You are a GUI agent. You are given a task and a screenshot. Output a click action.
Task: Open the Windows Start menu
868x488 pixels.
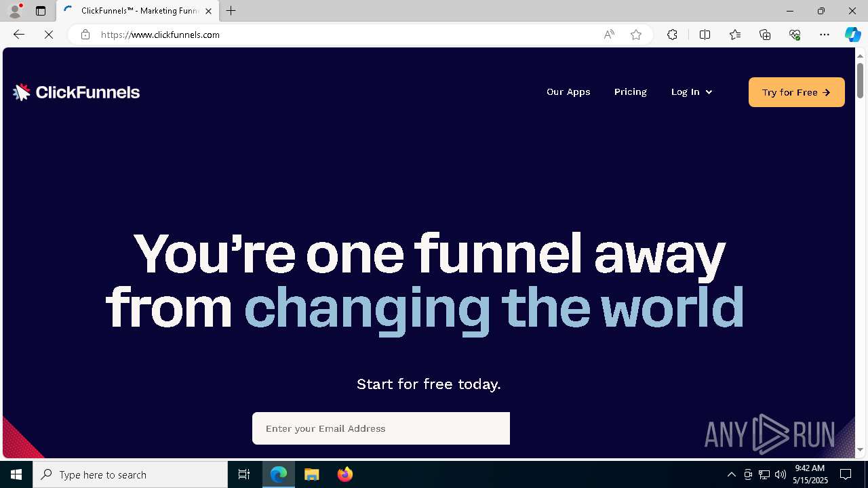pyautogui.click(x=16, y=474)
